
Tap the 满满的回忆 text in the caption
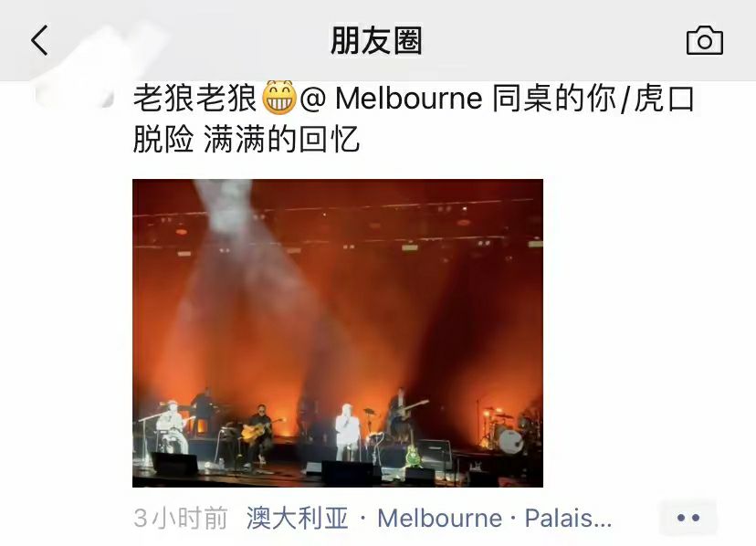coord(281,140)
